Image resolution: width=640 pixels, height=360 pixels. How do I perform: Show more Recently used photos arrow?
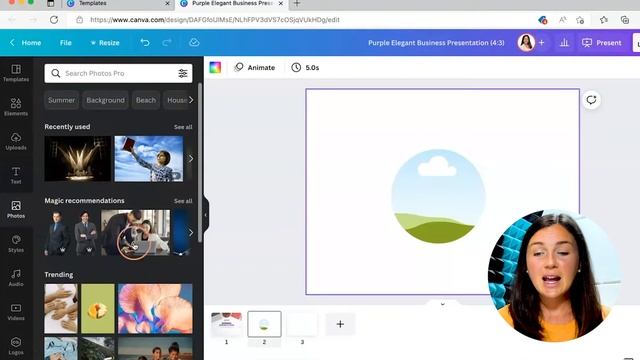pos(191,159)
